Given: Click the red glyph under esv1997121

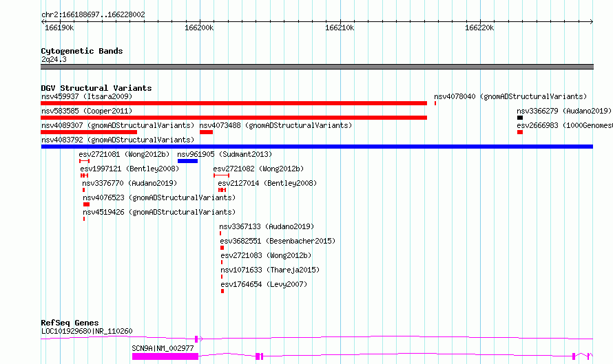Looking at the screenshot, I should [85, 175].
